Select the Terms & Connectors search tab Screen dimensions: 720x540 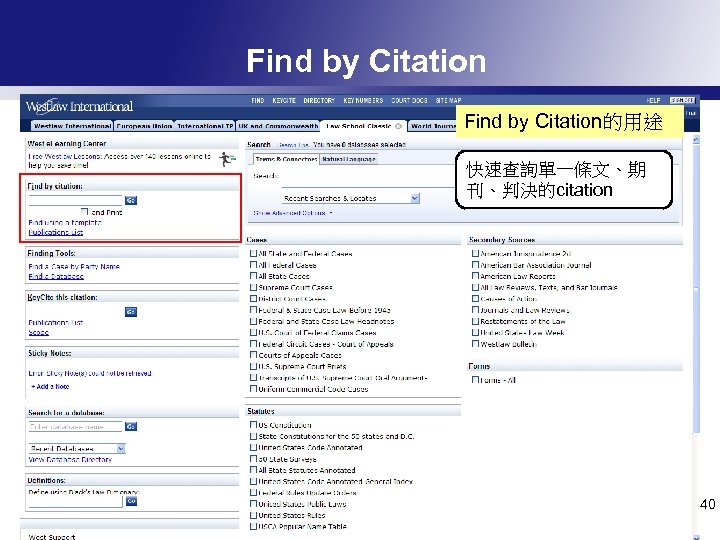pyautogui.click(x=287, y=159)
